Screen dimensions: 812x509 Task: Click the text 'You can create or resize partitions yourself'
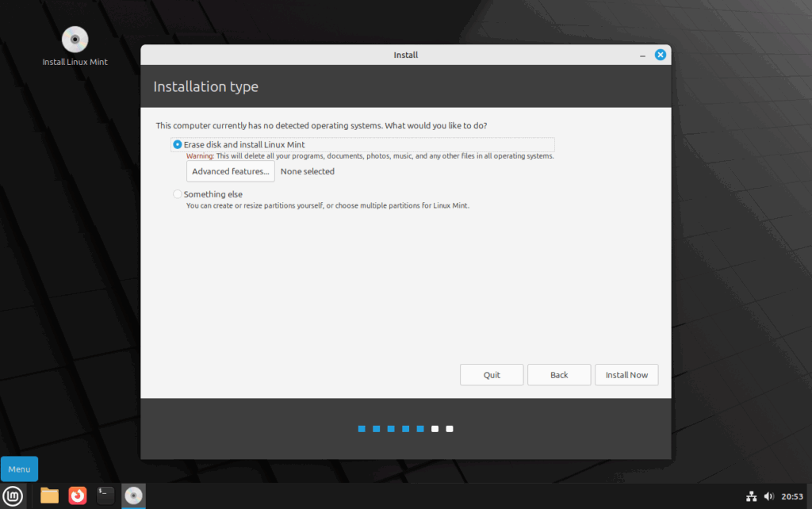tap(255, 205)
